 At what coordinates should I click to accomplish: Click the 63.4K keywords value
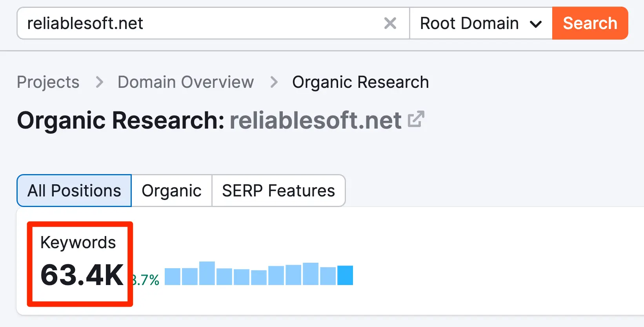[x=82, y=275]
